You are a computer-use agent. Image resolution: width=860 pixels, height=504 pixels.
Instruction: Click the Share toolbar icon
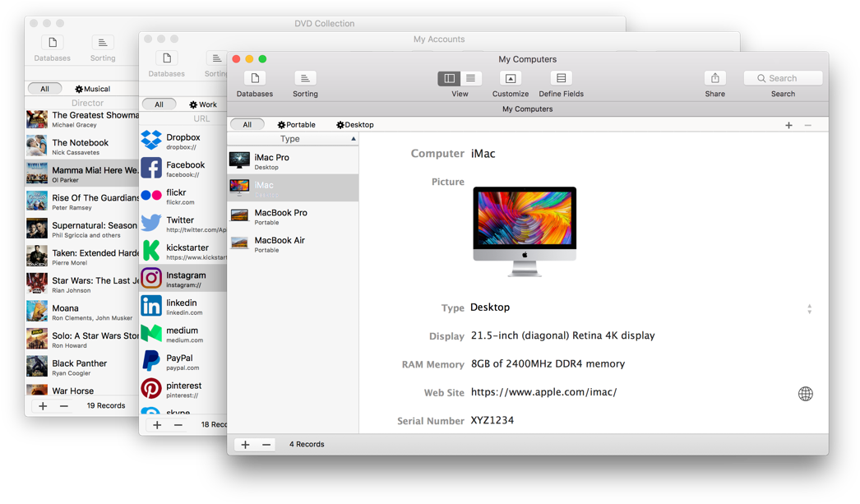click(714, 79)
